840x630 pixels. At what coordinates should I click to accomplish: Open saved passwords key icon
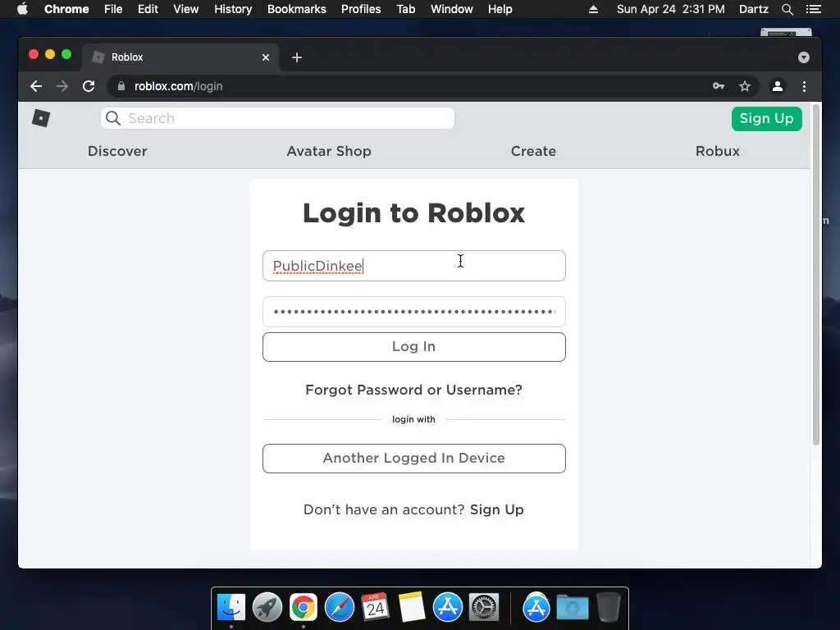coord(719,86)
